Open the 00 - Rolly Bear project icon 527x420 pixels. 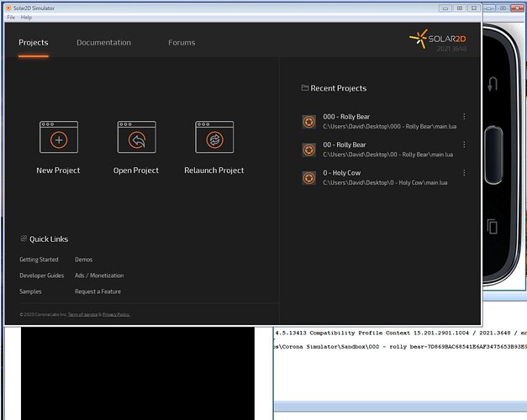[x=308, y=150]
